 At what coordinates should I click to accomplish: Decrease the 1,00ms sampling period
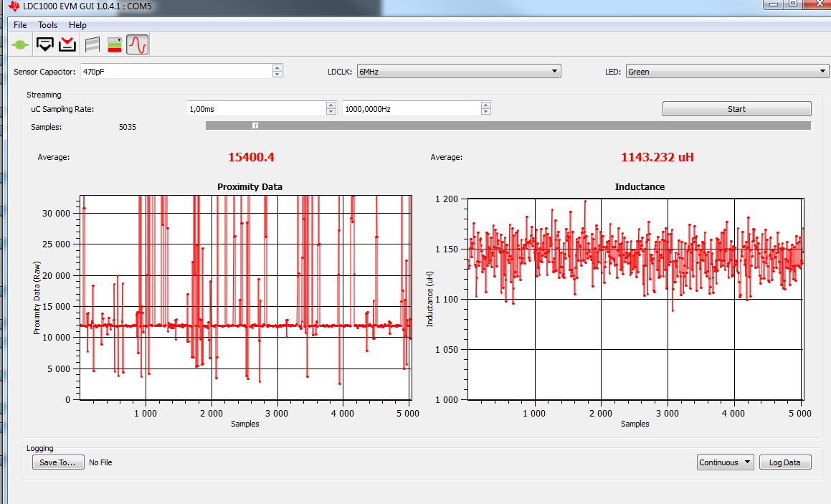point(331,112)
